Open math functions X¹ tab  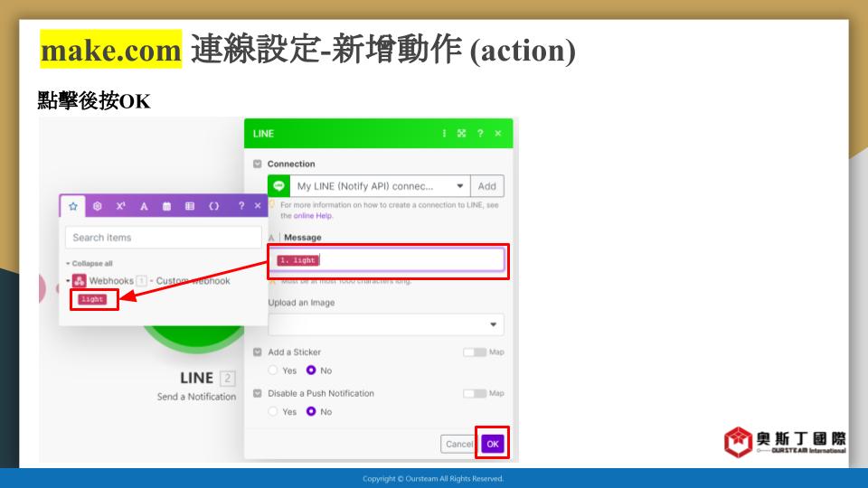click(x=120, y=206)
